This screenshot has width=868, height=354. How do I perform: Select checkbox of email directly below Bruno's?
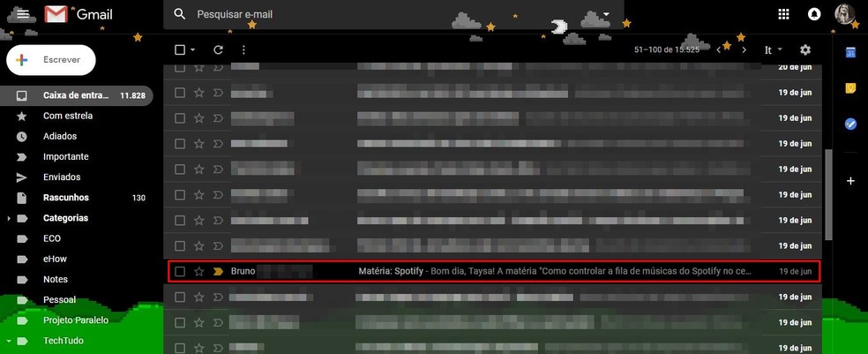tap(180, 297)
